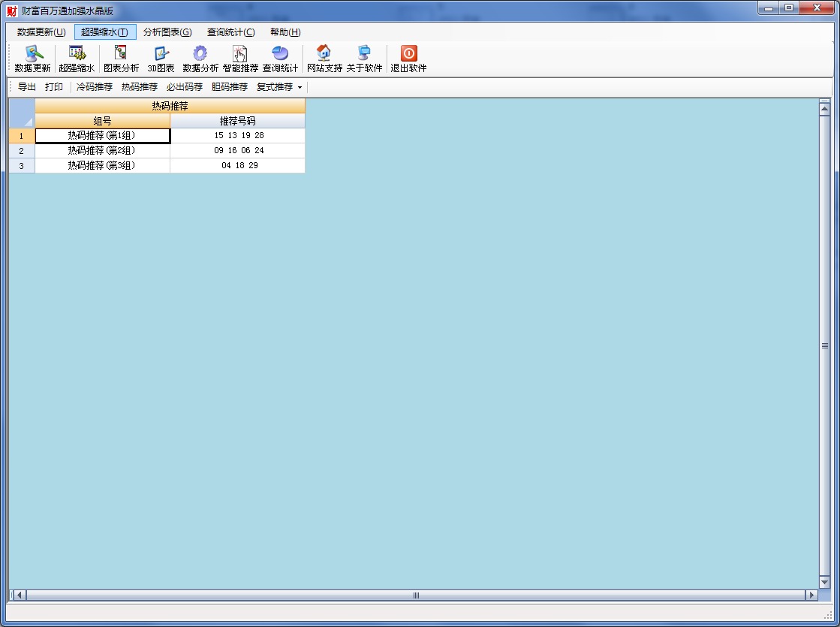Click the 导出 button

click(x=27, y=87)
